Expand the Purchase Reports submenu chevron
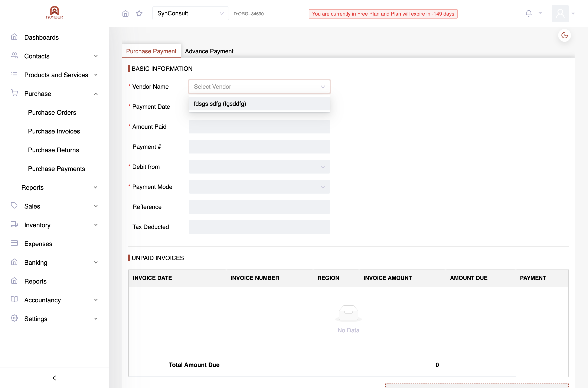 [95, 188]
